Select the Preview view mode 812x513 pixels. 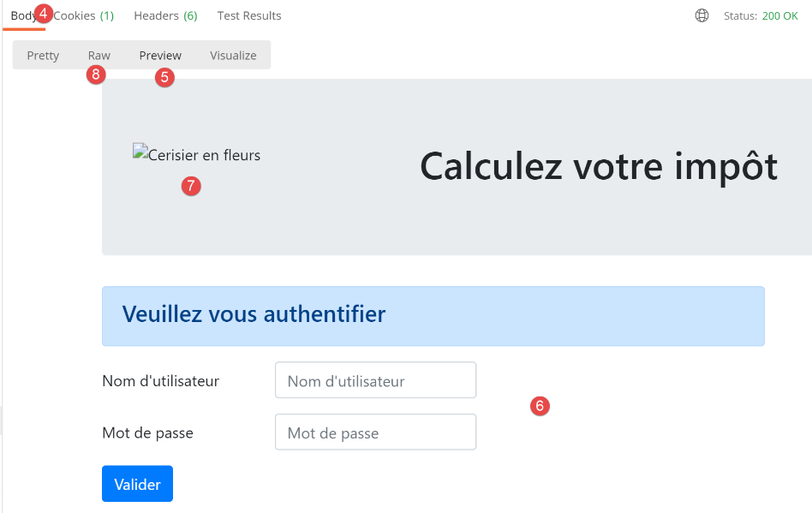click(x=160, y=56)
